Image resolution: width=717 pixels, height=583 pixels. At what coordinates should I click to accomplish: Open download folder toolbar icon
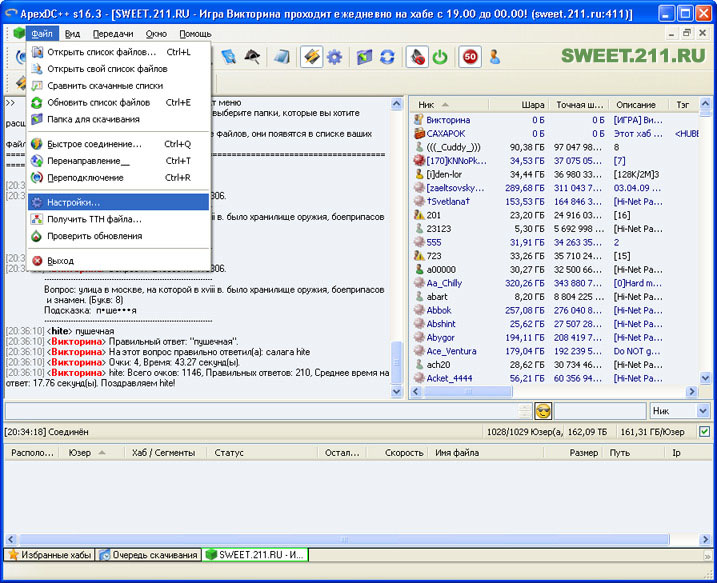point(364,57)
